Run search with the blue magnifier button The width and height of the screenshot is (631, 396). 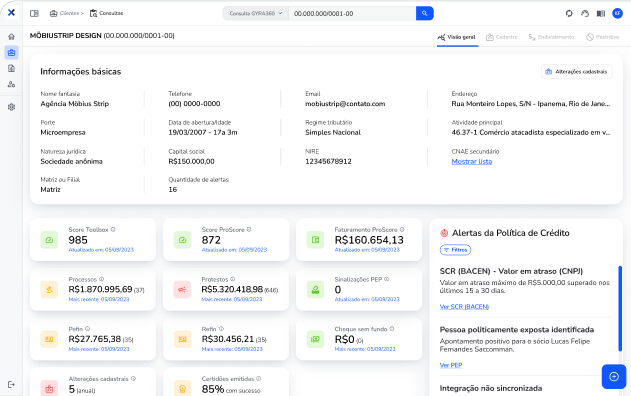pos(425,13)
